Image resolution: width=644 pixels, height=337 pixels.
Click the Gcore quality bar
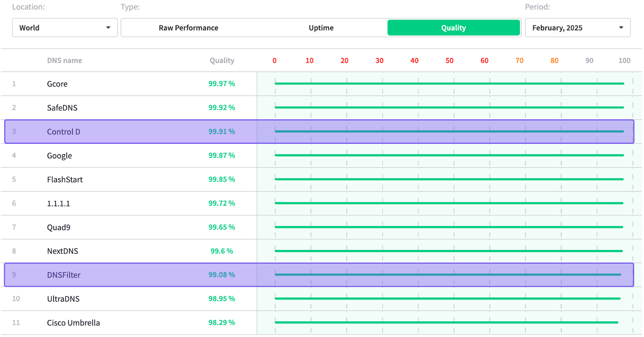449,83
